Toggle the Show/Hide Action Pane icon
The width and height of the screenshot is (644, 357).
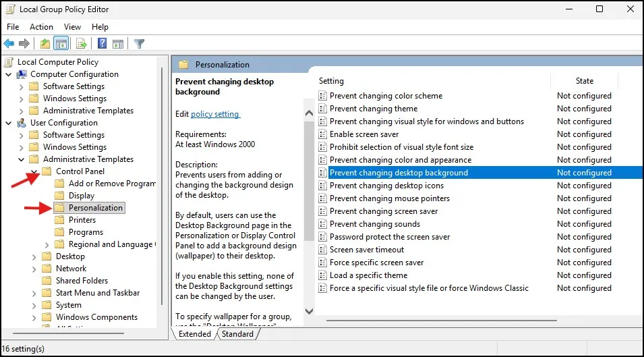[x=118, y=44]
